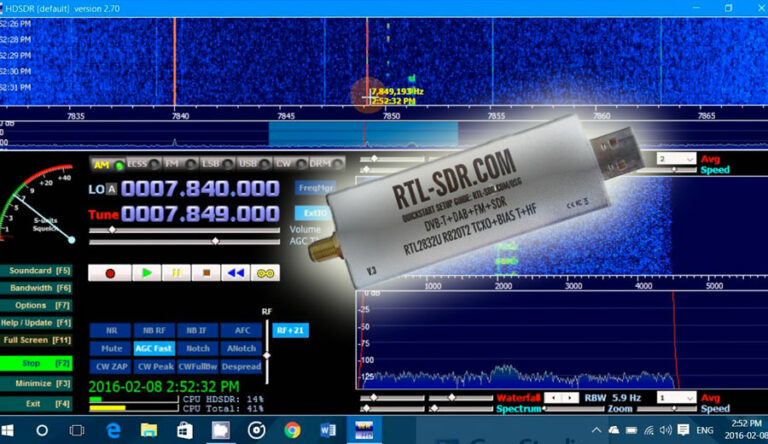Screen dimensions: 768x444
Task: Click the HDSDR taskbar icon
Action: (364, 430)
